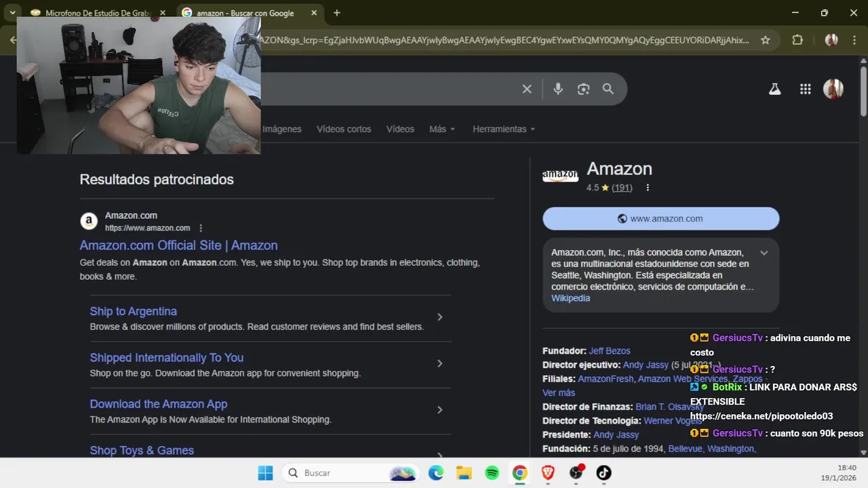Screen dimensions: 868x488
Task: Open the Ship to Argentina sitelink
Action: tap(133, 311)
